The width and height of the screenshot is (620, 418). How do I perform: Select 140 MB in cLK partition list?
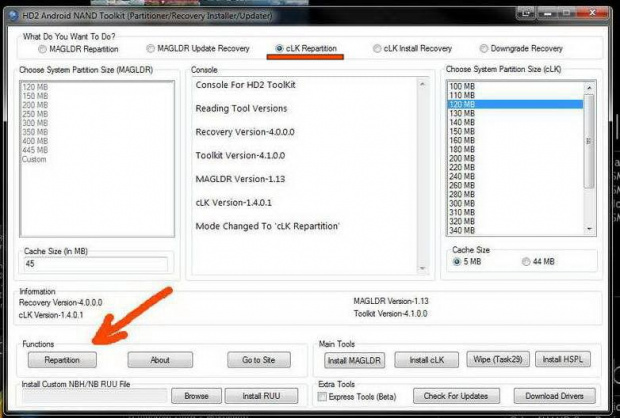point(515,123)
